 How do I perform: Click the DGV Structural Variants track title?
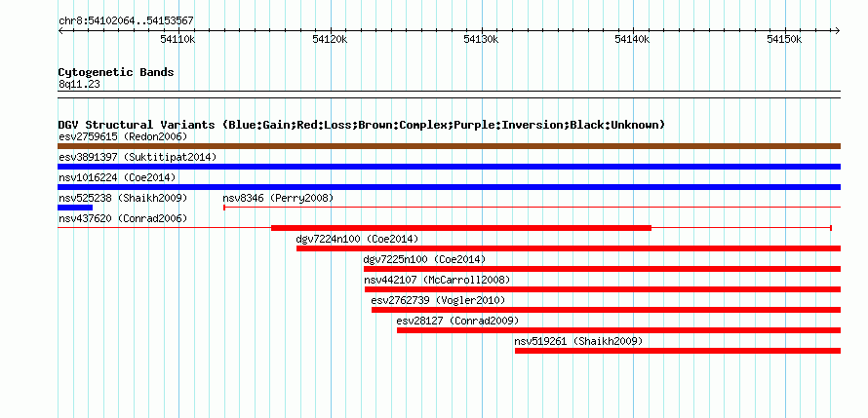361,125
